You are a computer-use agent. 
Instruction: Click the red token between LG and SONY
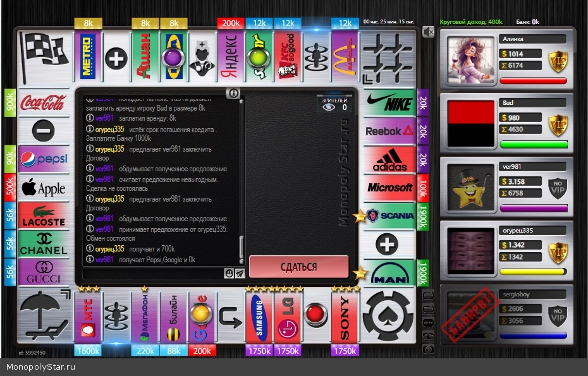point(315,314)
